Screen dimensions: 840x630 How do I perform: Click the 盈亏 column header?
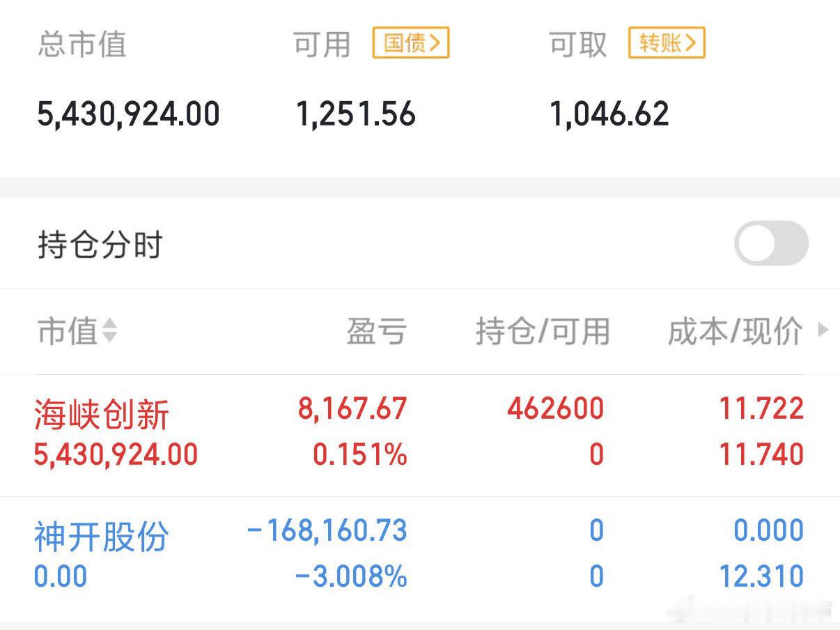(375, 332)
